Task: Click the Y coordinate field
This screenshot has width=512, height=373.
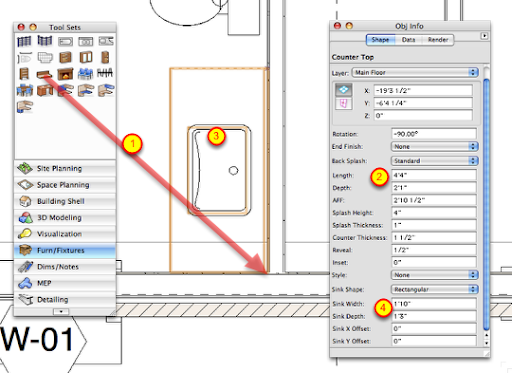Action: 423,103
